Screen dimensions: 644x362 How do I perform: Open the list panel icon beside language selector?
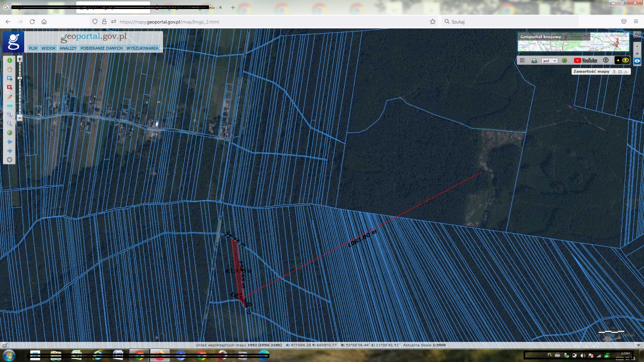[x=522, y=60]
